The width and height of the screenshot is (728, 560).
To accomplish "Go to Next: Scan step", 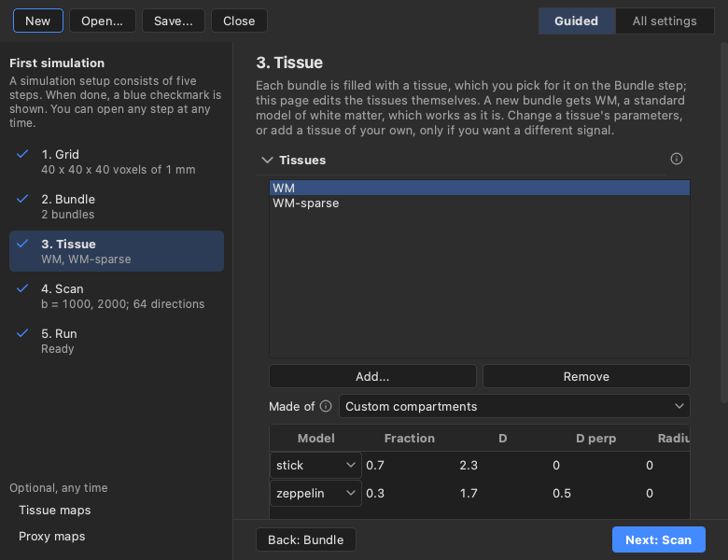I will 658,539.
